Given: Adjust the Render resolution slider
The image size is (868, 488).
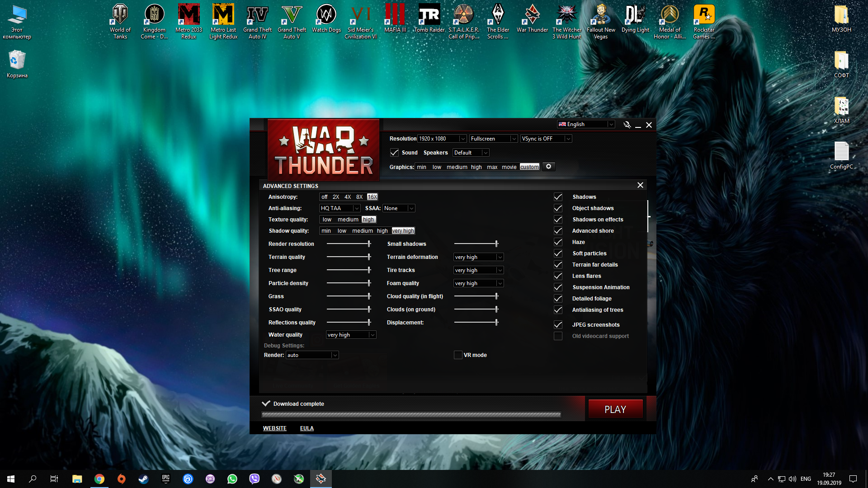Looking at the screenshot, I should [x=349, y=244].
